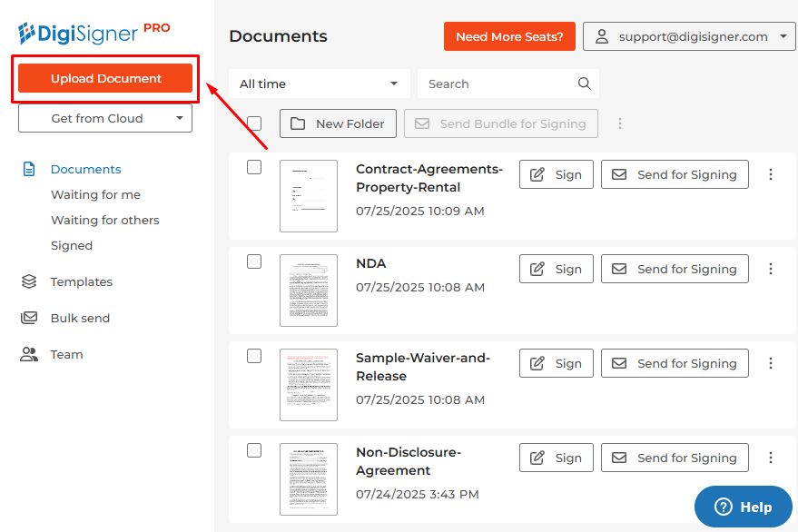798x532 pixels.
Task: Open three-dot menu for NDA document
Action: pos(771,269)
